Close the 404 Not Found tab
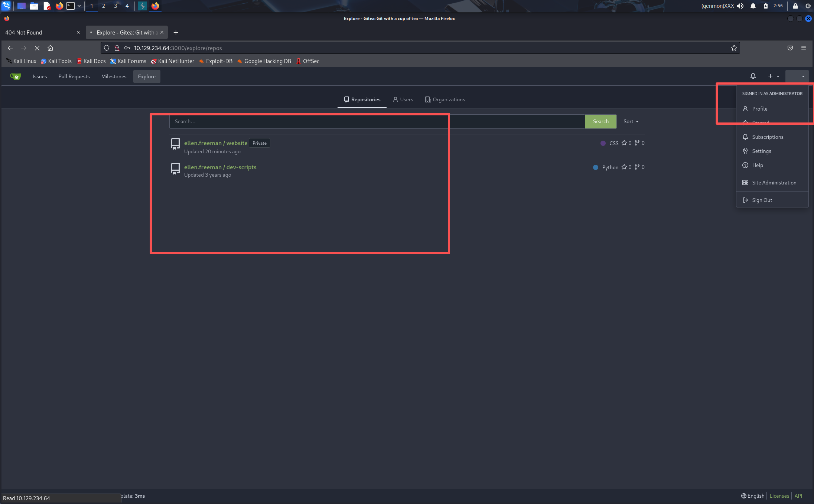814x504 pixels. pyautogui.click(x=78, y=32)
